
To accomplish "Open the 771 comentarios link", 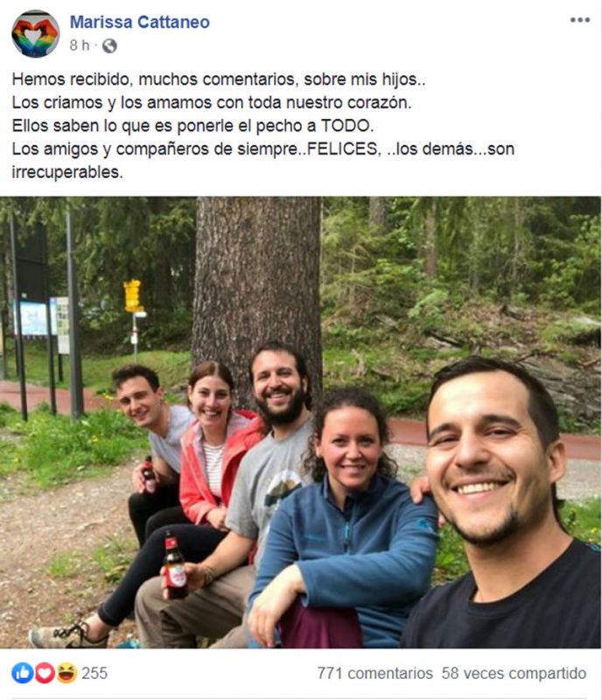I will (x=374, y=673).
